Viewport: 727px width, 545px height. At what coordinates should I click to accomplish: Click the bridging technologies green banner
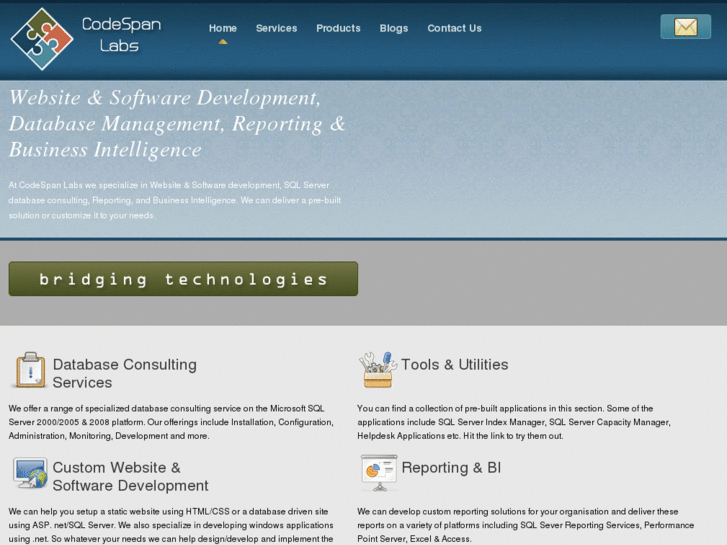click(183, 279)
